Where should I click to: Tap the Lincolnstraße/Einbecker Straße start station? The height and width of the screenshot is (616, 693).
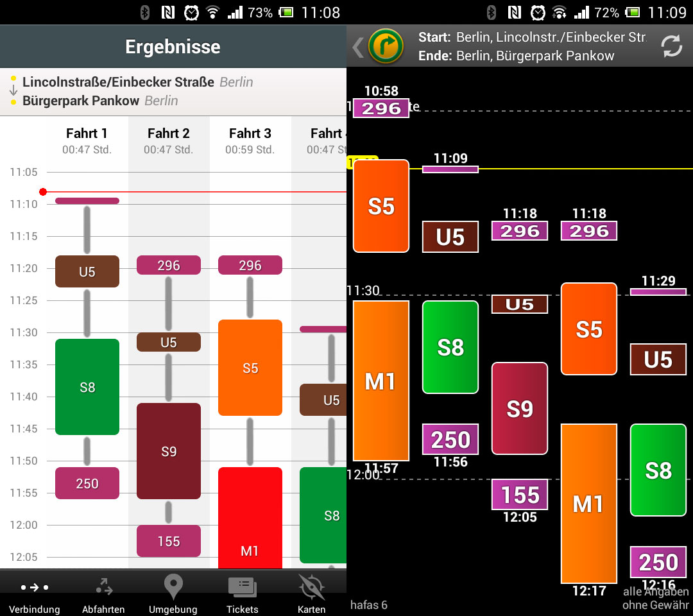(118, 82)
